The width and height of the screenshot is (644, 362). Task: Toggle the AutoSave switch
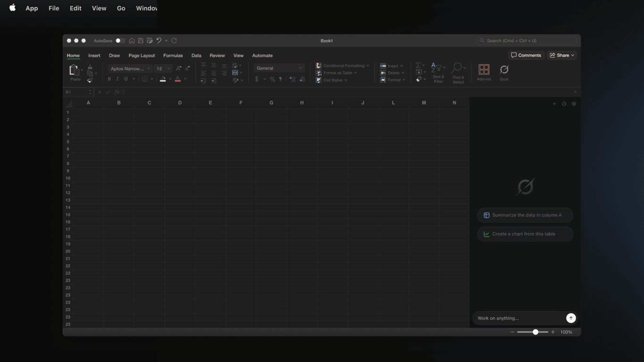coord(120,41)
